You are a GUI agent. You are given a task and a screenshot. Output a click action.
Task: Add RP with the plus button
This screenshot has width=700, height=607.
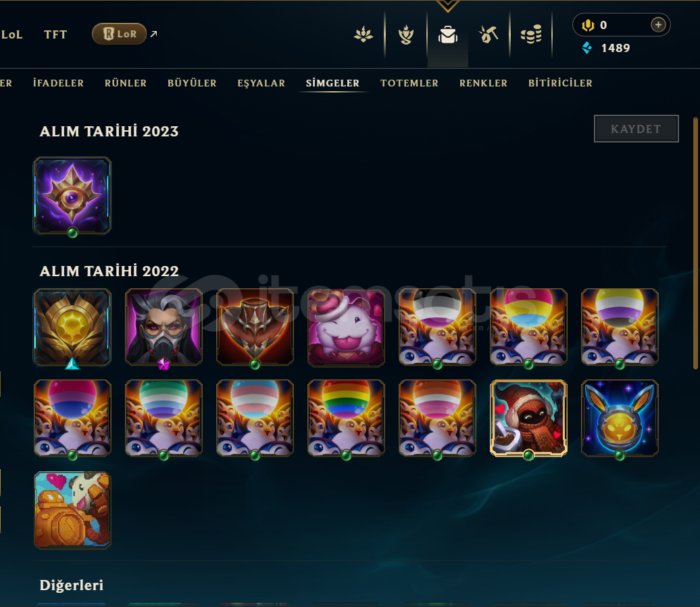[658, 24]
